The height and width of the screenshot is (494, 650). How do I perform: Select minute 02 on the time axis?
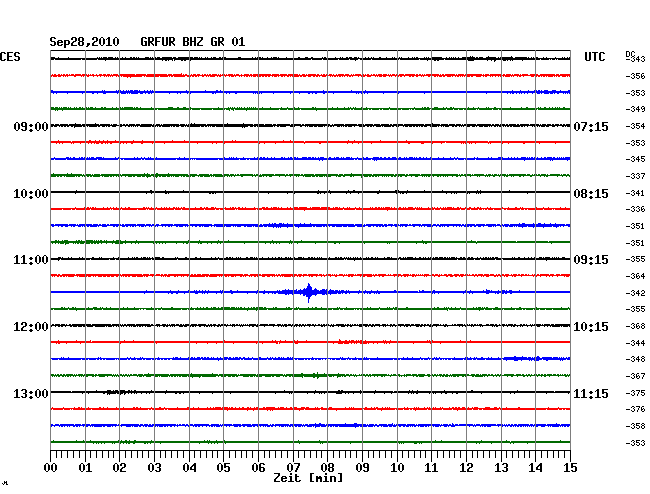pyautogui.click(x=119, y=468)
